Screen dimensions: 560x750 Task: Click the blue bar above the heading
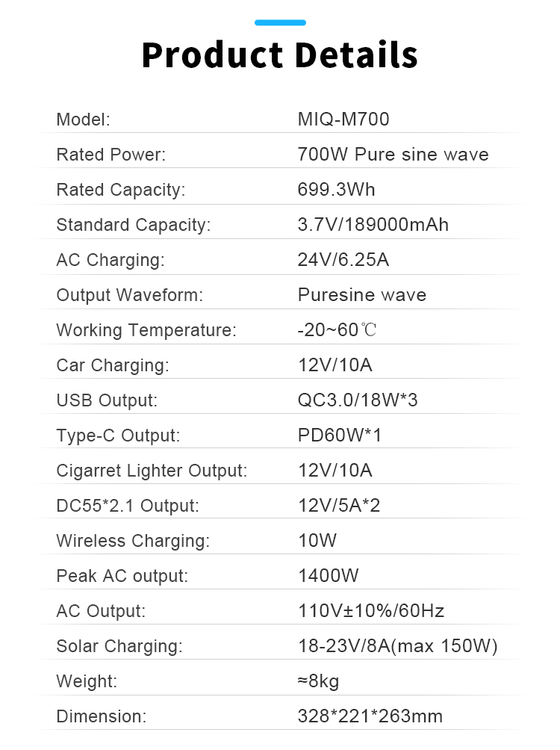pyautogui.click(x=280, y=23)
